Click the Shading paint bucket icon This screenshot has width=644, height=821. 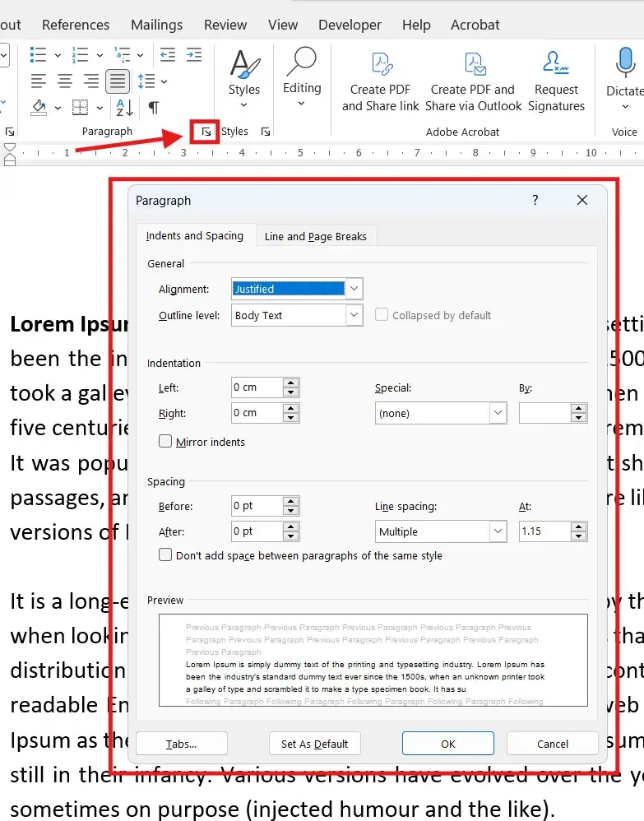pyautogui.click(x=39, y=107)
